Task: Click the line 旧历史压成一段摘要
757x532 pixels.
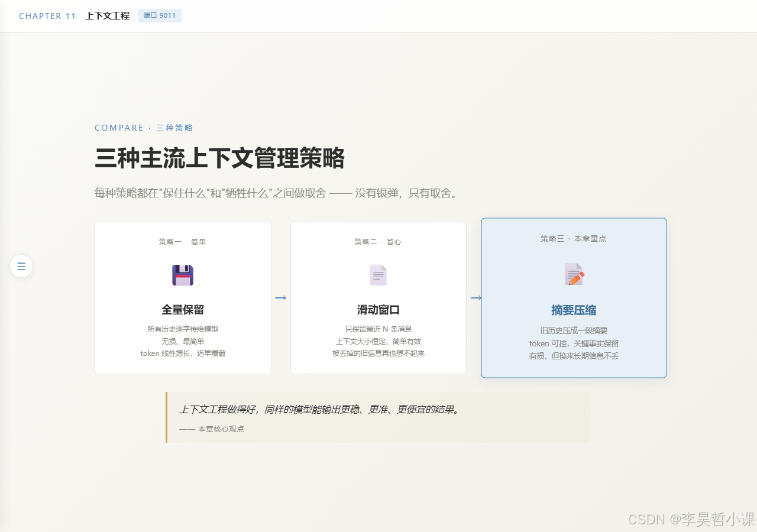Action: (574, 331)
